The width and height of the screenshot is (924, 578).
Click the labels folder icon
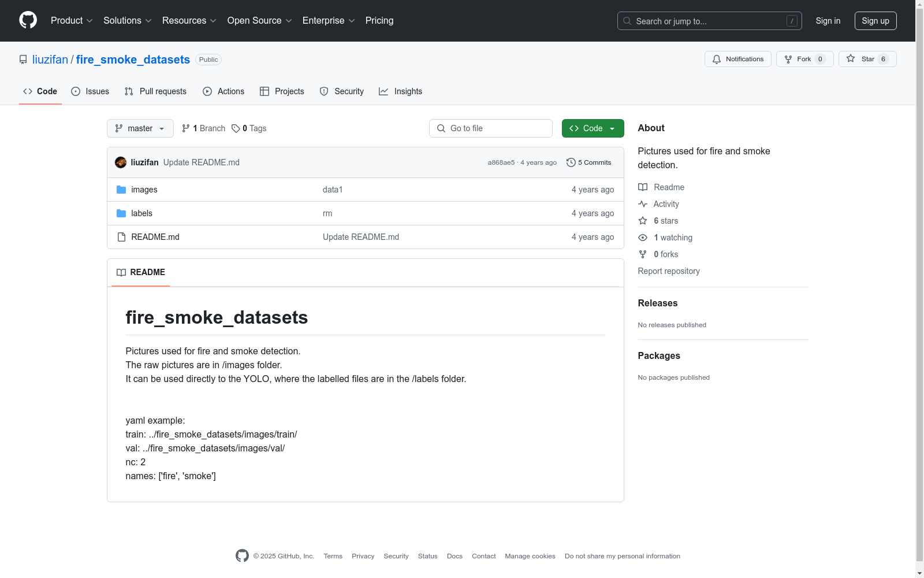[x=121, y=213]
